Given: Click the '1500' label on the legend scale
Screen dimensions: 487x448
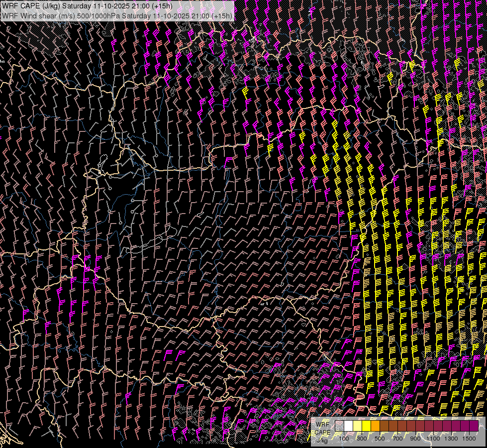Looking at the screenshot, I should coord(469,439).
